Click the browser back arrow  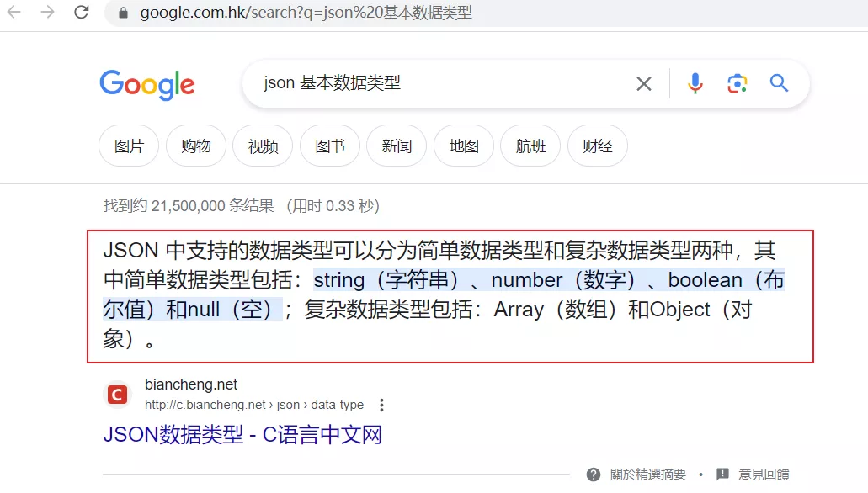click(13, 12)
